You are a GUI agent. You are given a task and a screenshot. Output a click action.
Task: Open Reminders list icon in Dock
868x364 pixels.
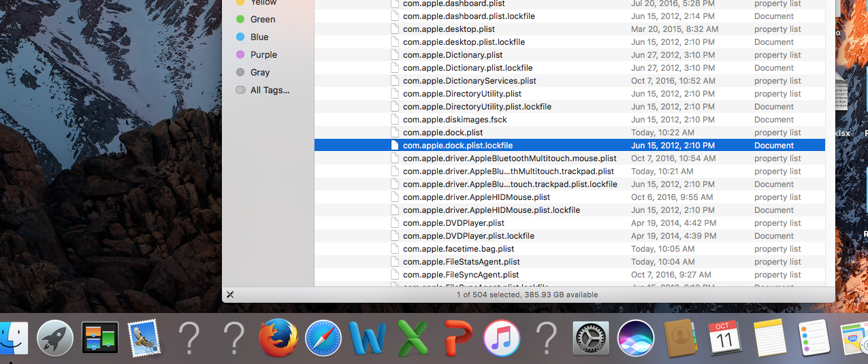tap(814, 338)
